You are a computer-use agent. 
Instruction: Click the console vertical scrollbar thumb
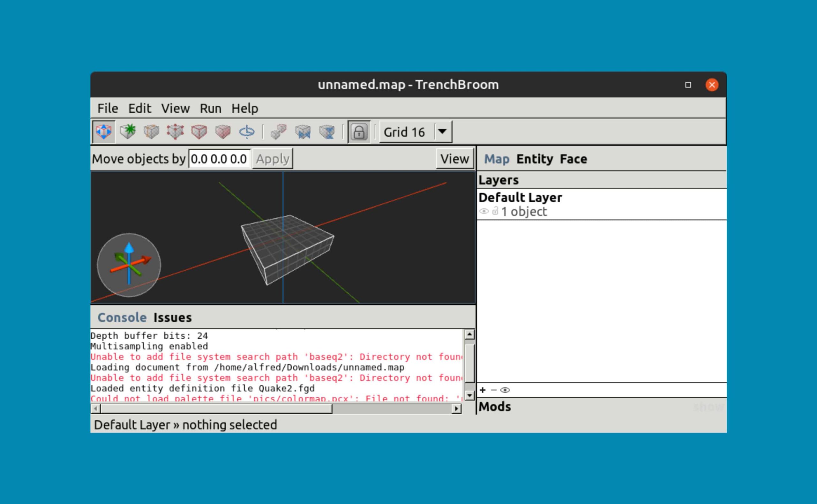click(x=469, y=364)
